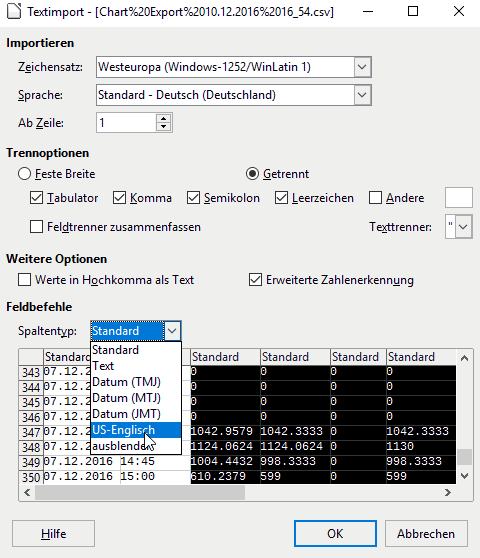Click the document icon in title bar

point(14,11)
